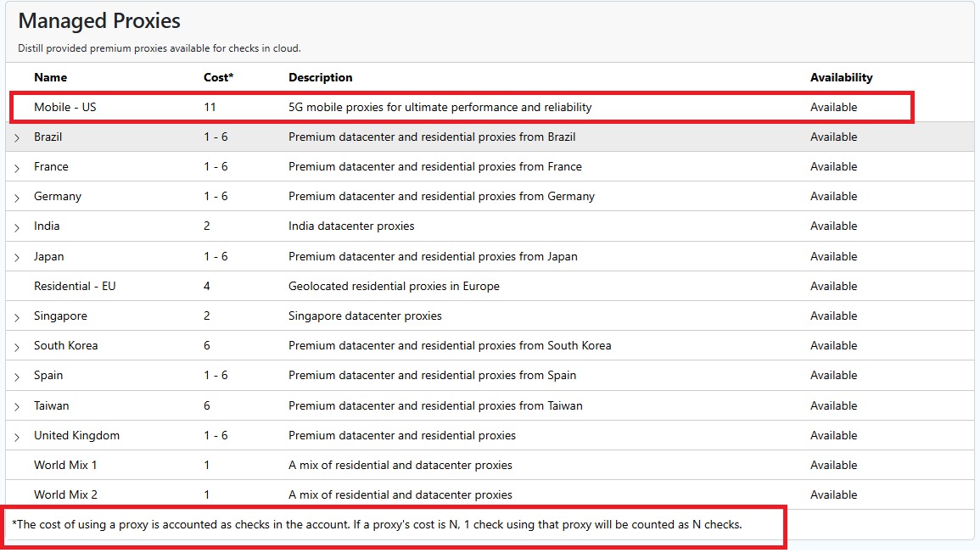The height and width of the screenshot is (553, 980).
Task: Click the Name column header
Action: point(50,77)
